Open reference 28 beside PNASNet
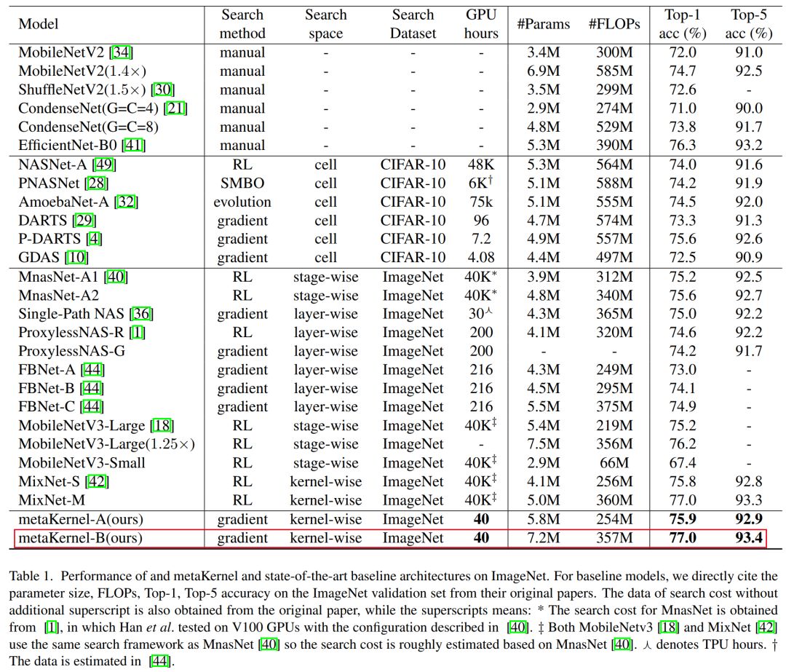786x672 pixels. (97, 183)
